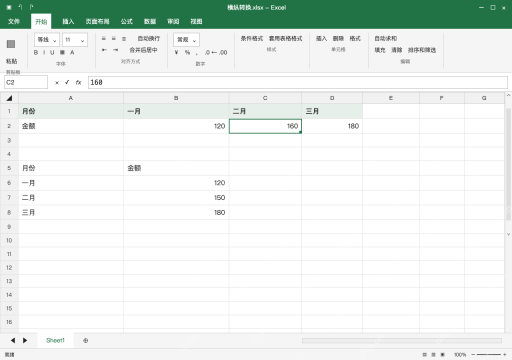Image resolution: width=512 pixels, height=360 pixels.
Task: Switch to the 插入 ribbon tab
Action: pyautogui.click(x=68, y=22)
